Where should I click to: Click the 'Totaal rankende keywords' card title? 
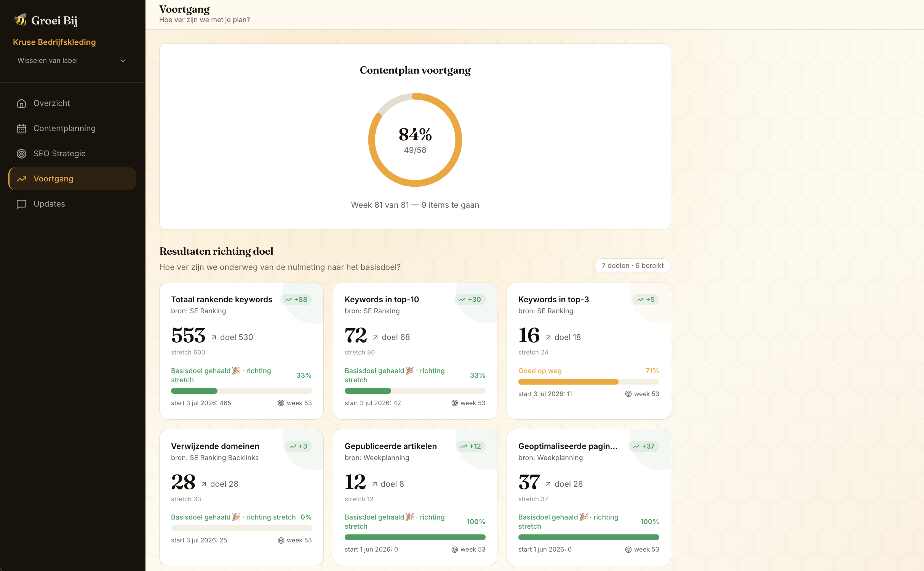click(x=222, y=300)
